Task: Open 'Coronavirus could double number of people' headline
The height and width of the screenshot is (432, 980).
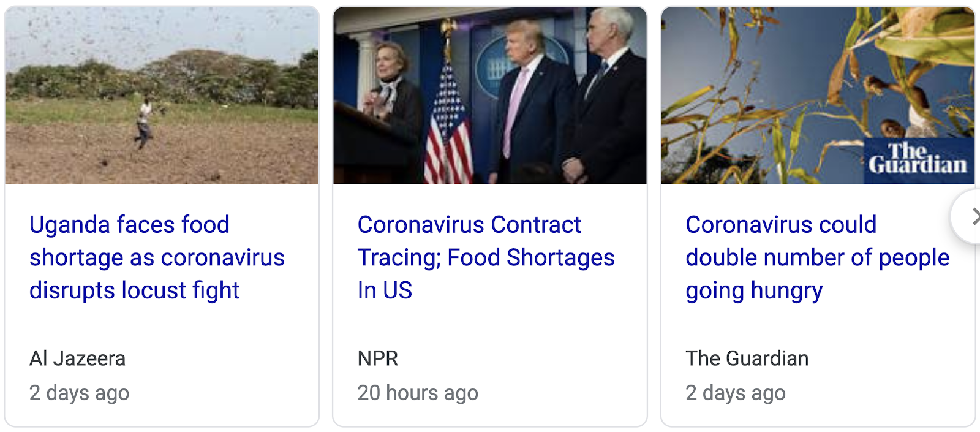Action: (818, 257)
